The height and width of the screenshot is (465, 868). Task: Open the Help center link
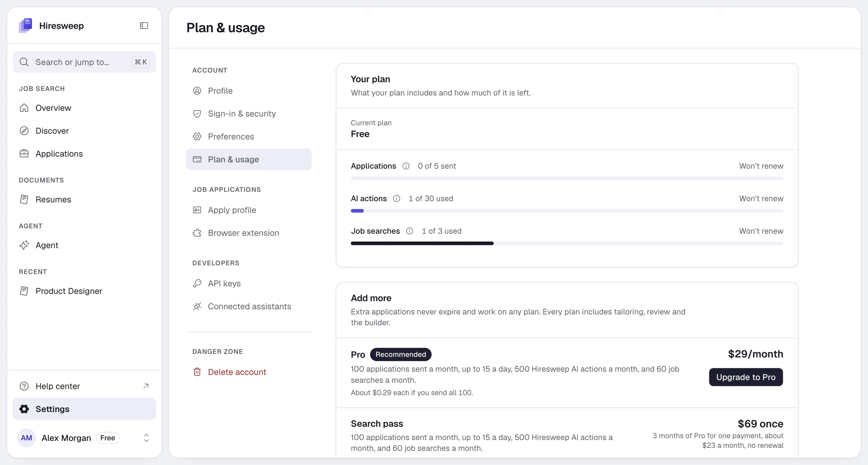click(84, 386)
